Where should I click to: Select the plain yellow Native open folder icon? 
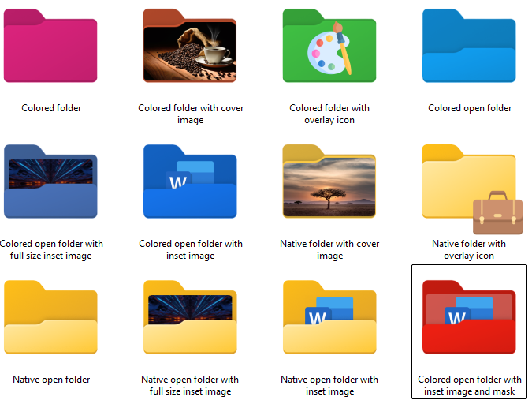51,318
